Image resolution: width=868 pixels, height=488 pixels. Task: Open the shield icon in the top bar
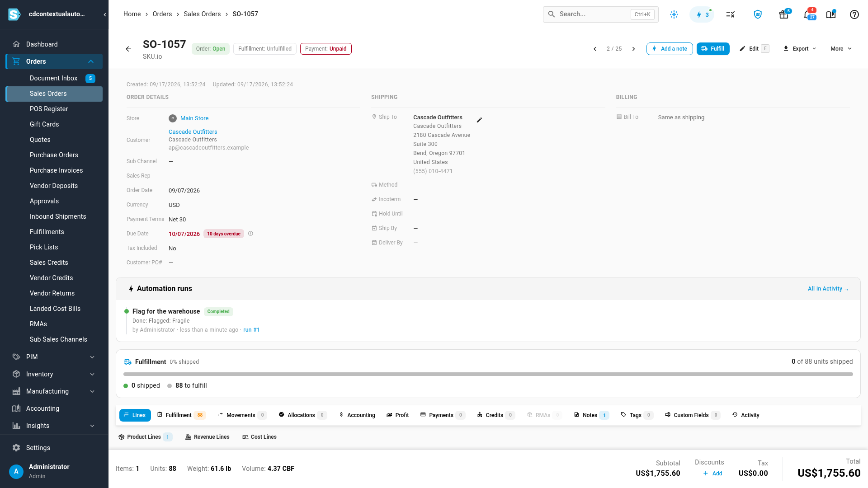tap(758, 14)
